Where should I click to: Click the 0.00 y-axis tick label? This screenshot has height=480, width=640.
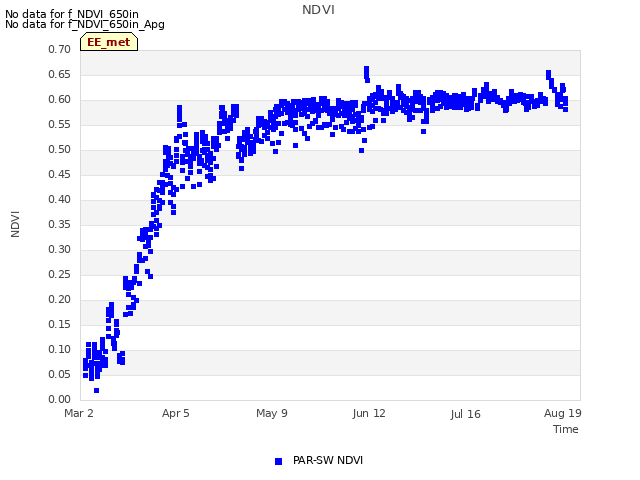tap(60, 399)
